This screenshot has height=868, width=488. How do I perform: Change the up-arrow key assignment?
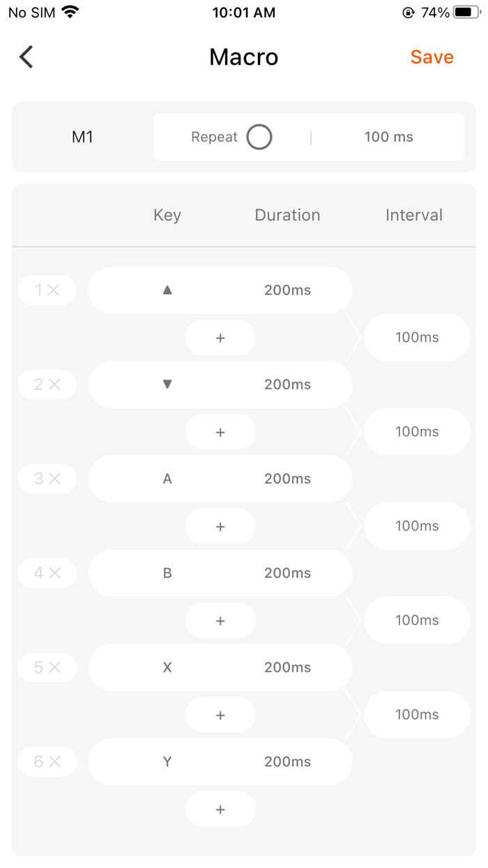pos(167,290)
